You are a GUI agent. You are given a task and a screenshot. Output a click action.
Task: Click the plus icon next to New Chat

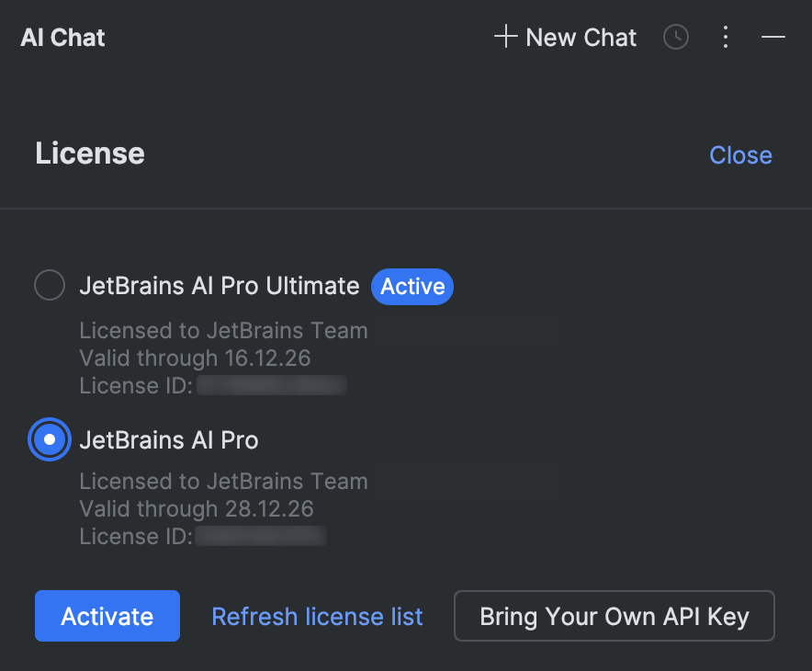tap(504, 37)
